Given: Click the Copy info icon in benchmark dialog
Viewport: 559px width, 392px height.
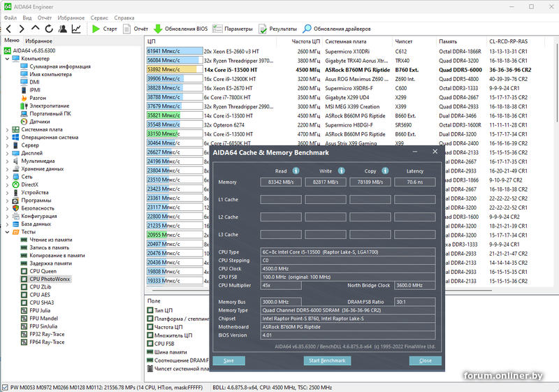Looking at the screenshot, I should point(385,170).
